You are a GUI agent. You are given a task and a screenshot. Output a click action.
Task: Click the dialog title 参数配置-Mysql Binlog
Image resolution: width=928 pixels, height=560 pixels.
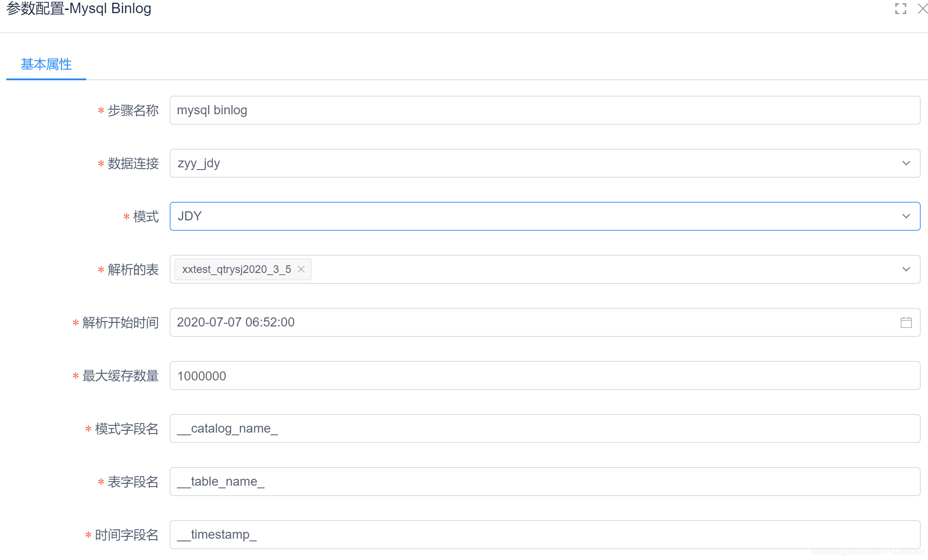pos(79,9)
